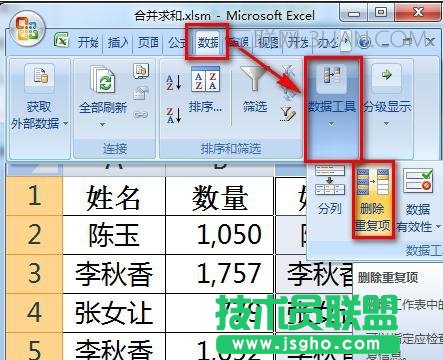The height and width of the screenshot is (360, 443).
Task: Expand the 数据有效性 dropdown arrow
Action: point(438,227)
